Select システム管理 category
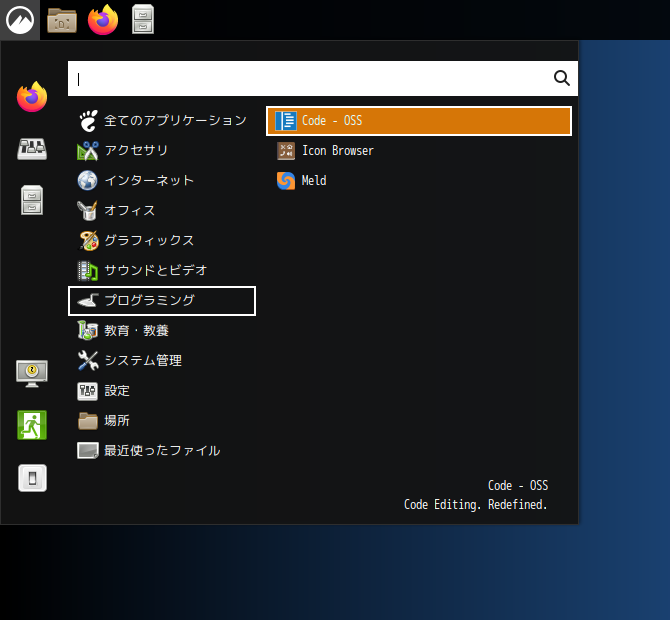 click(x=162, y=361)
